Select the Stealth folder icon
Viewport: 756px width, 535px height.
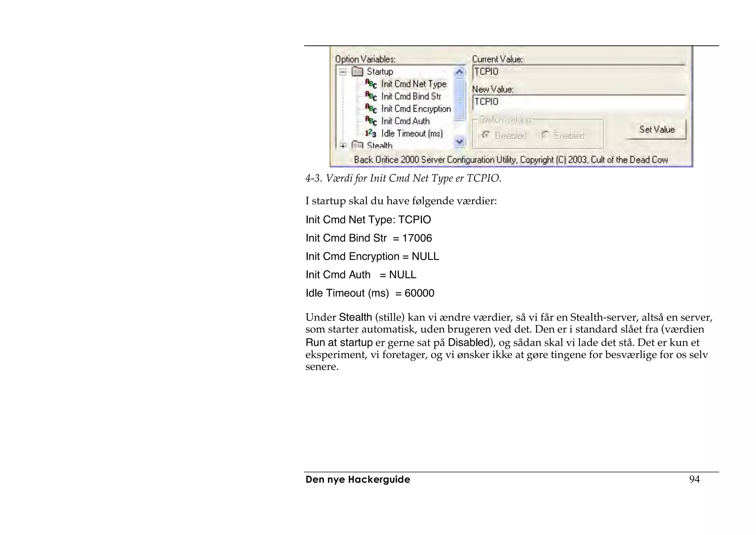(x=357, y=145)
